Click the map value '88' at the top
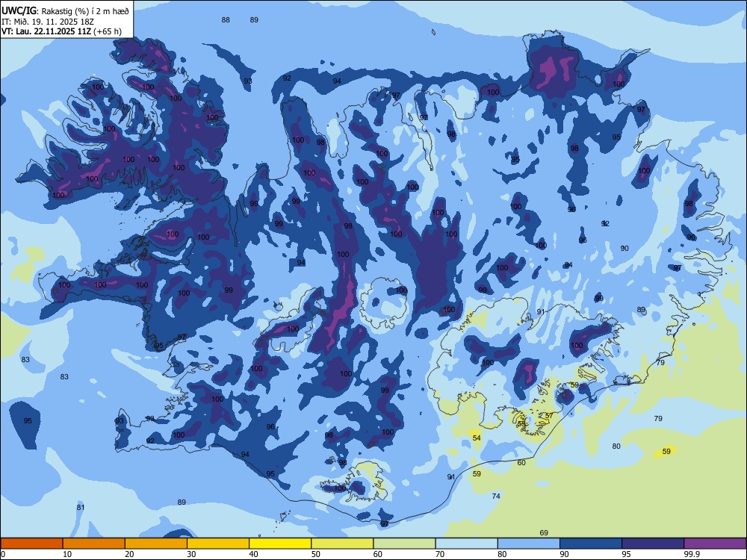Viewport: 747px width, 560px height. click(226, 19)
